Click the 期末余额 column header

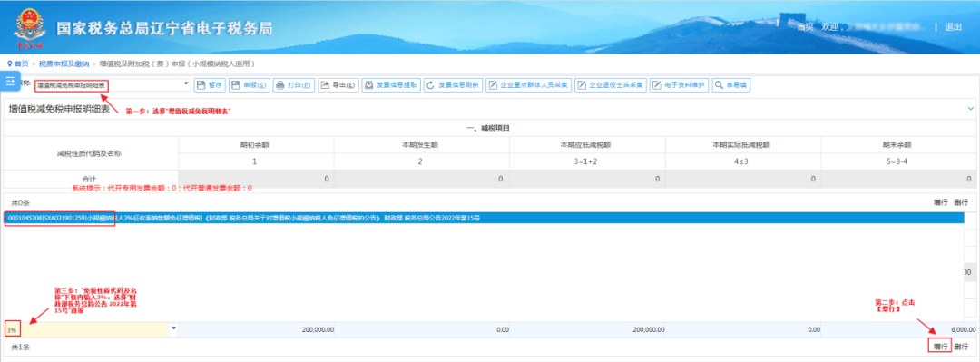[898, 144]
